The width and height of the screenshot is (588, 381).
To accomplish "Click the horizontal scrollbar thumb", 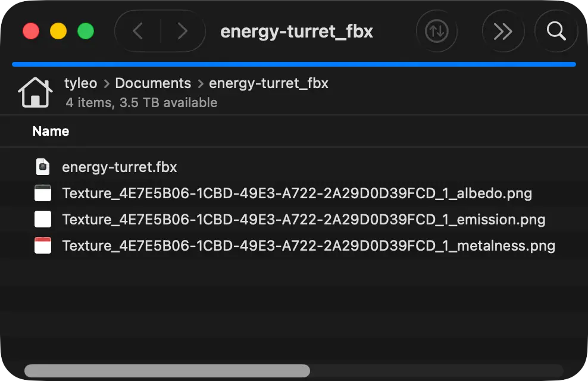I will [167, 371].
